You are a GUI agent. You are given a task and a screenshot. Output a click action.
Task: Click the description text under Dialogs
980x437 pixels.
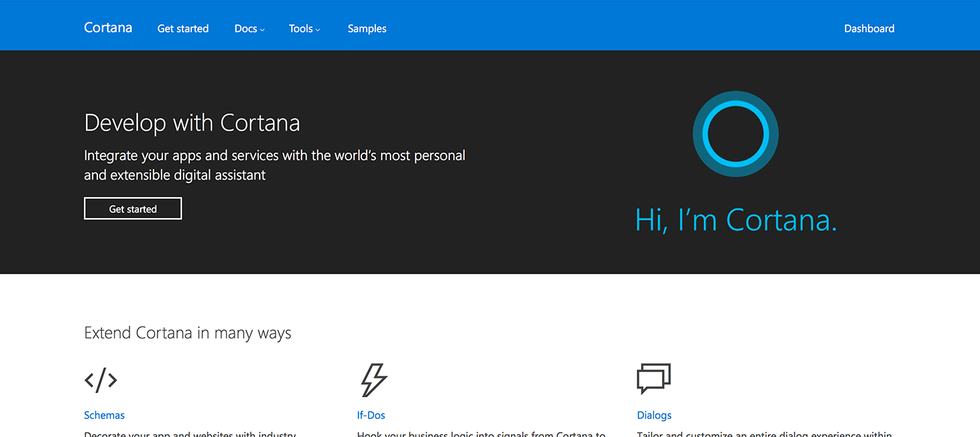point(764,434)
